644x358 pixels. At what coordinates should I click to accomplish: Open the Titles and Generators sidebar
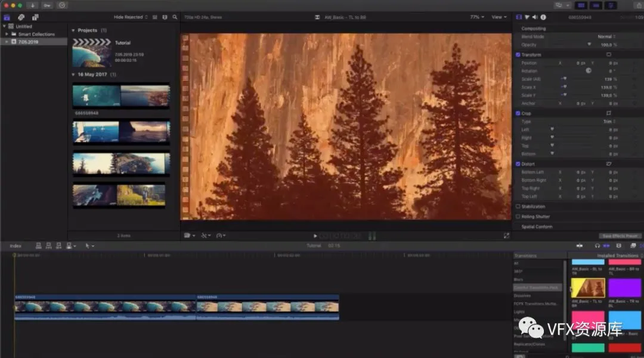pos(35,17)
